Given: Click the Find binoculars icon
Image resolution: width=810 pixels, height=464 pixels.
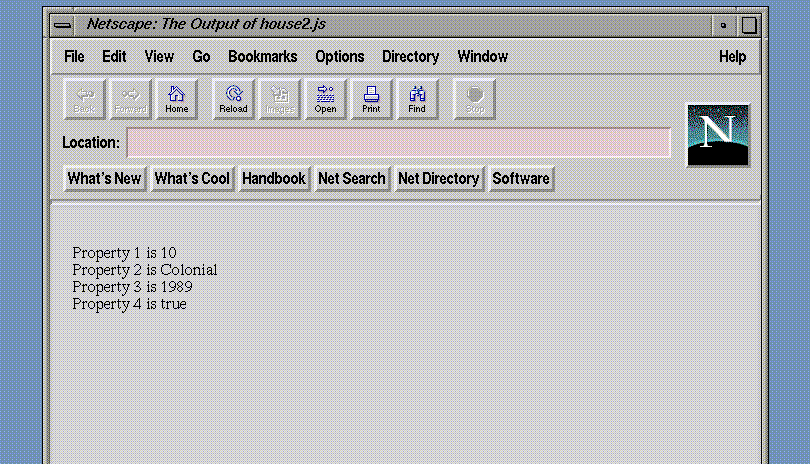Looking at the screenshot, I should click(x=417, y=99).
